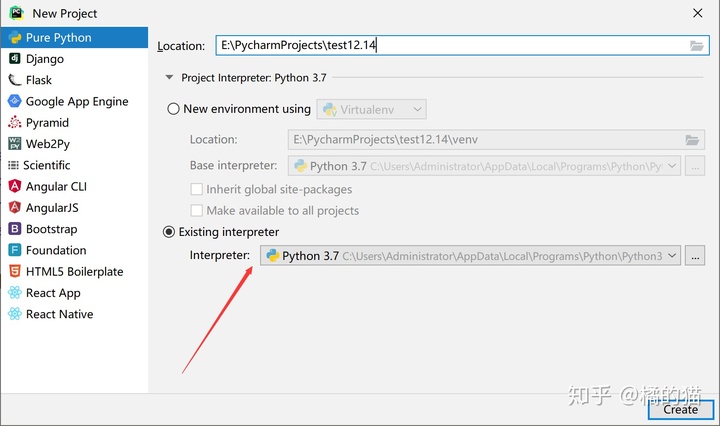Open the Base interpreter dropdown
This screenshot has height=426, width=720.
coord(484,166)
